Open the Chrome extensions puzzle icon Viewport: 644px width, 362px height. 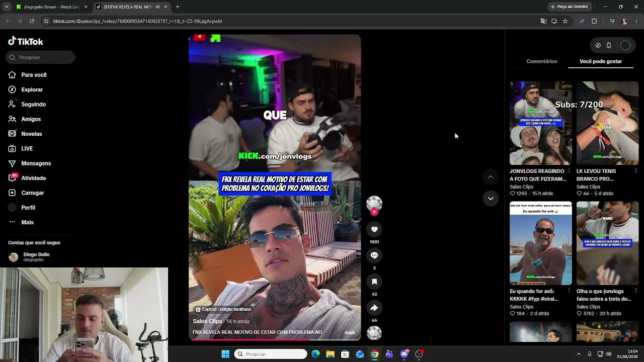click(x=594, y=21)
